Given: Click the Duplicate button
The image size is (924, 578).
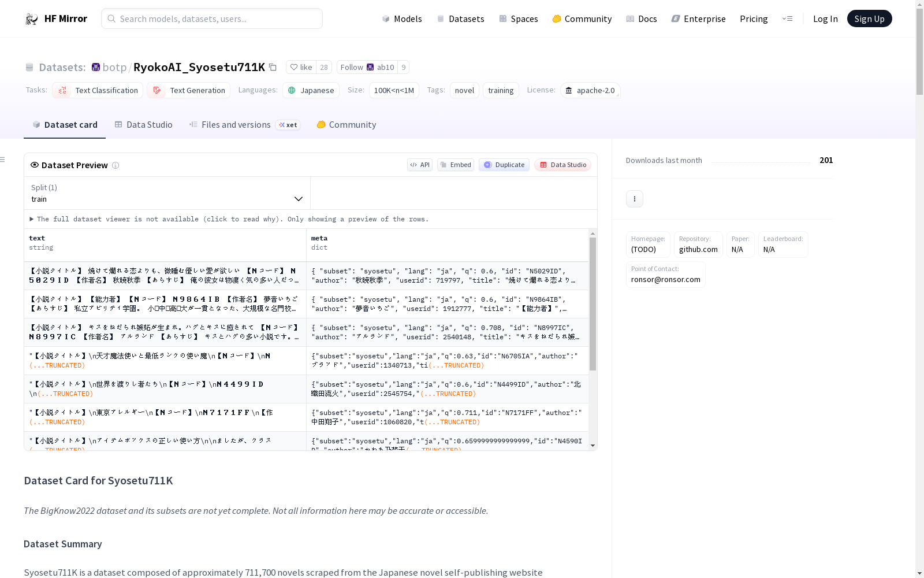Looking at the screenshot, I should (504, 165).
